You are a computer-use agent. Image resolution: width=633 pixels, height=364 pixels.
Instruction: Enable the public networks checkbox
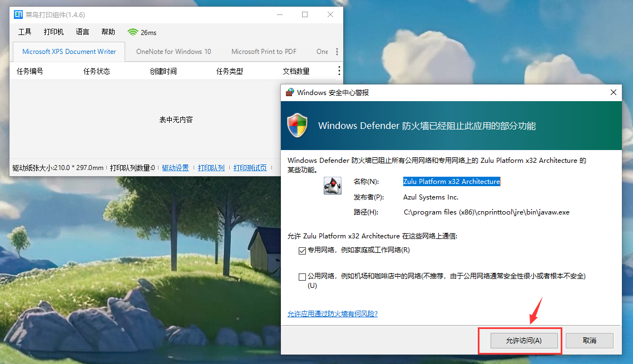point(302,277)
